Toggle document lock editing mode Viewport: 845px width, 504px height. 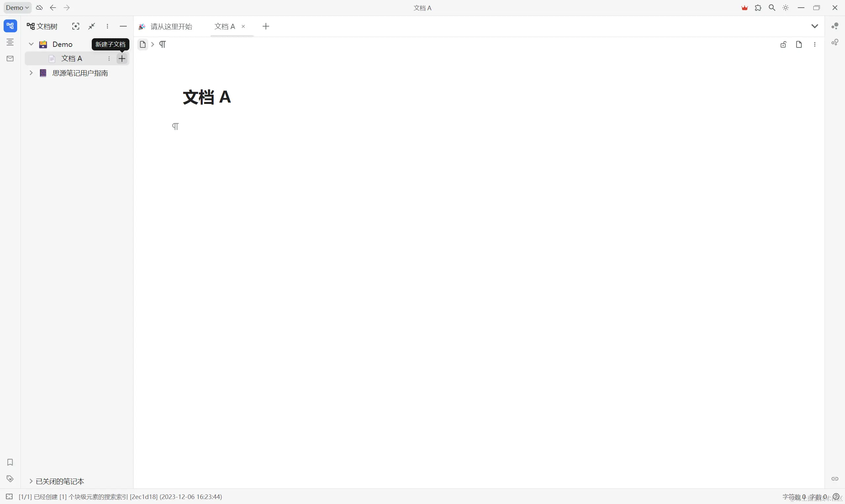pyautogui.click(x=783, y=45)
